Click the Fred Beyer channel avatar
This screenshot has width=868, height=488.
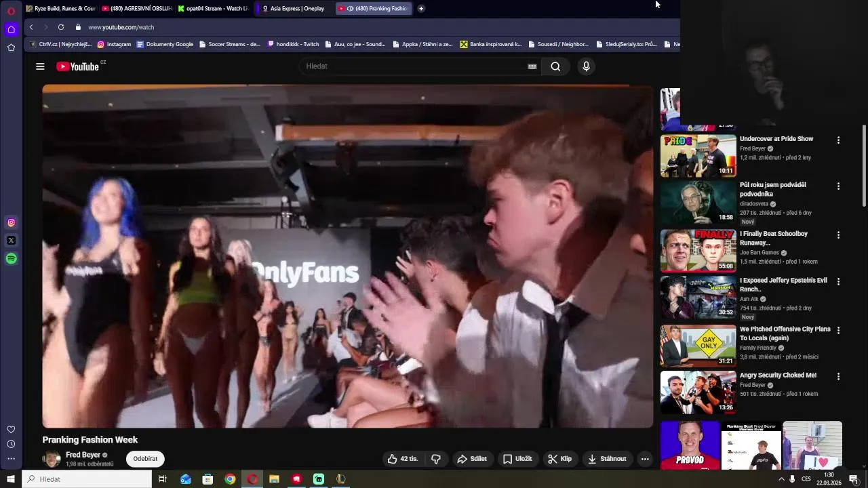point(52,460)
